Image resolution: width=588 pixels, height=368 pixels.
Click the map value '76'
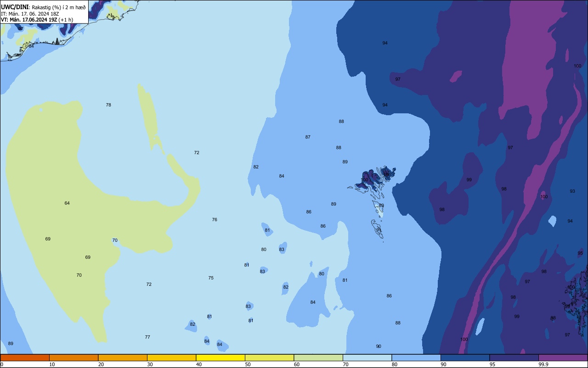[215, 220]
